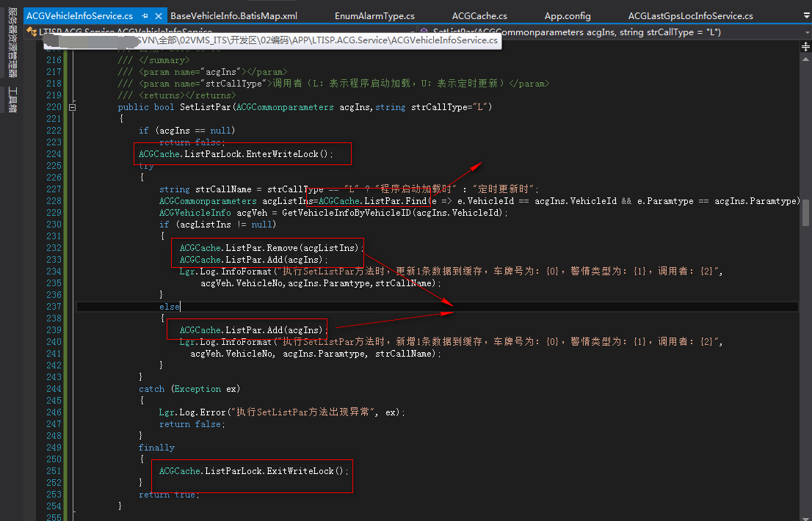Click 'public bool SetListPar' method declaration

click(175, 107)
